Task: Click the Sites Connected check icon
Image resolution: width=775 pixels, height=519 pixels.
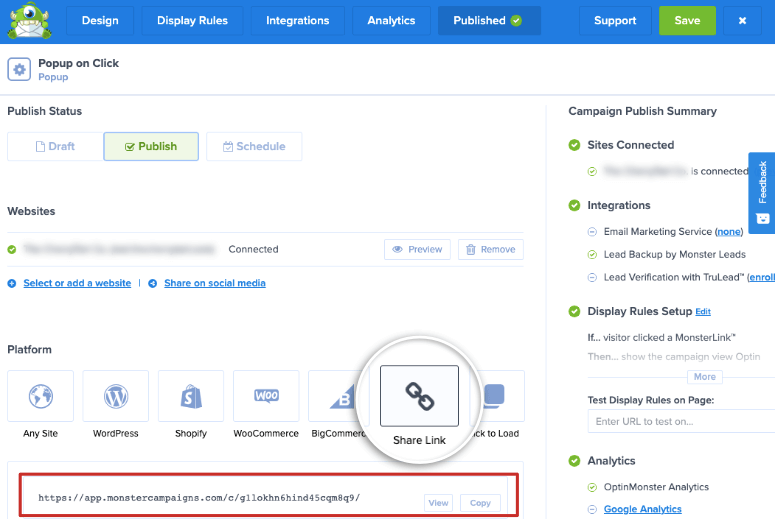Action: (x=574, y=145)
